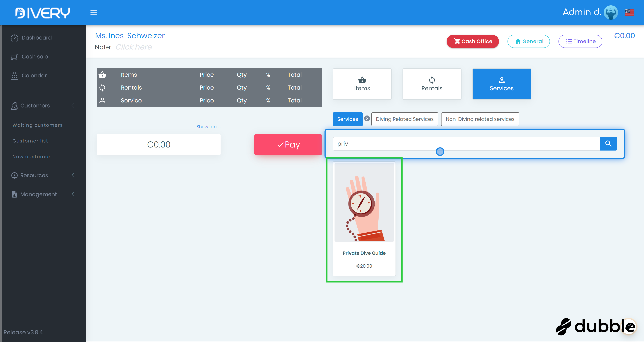Click the Divery logo
This screenshot has height=342, width=644.
pos(43,13)
